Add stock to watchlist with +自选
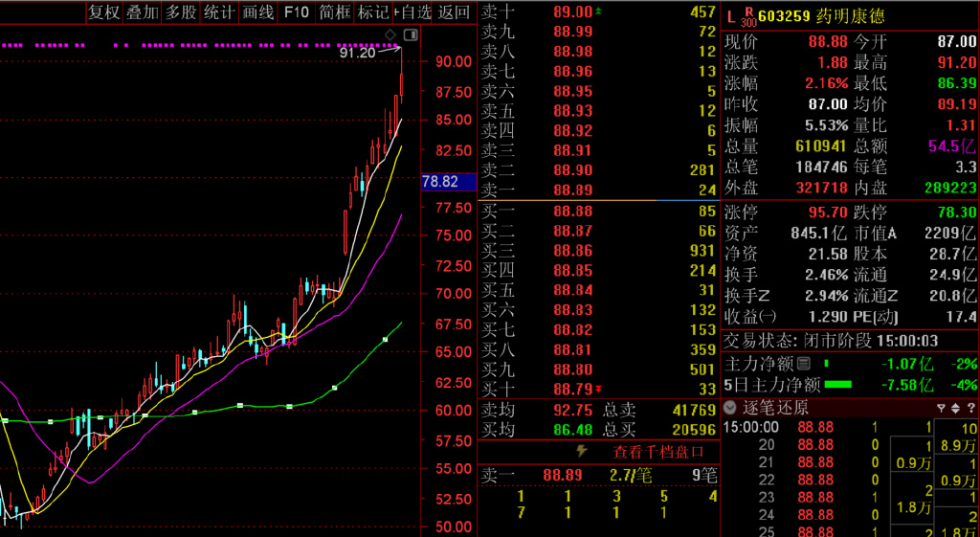This screenshot has height=537, width=980. 412,12
